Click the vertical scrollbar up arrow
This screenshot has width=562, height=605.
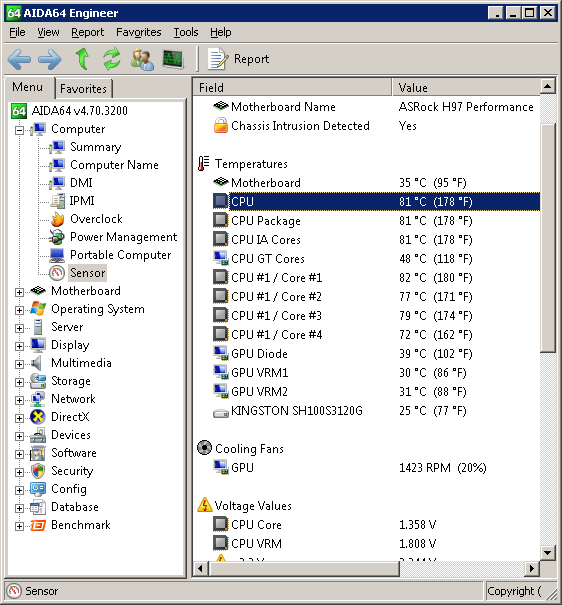coord(548,86)
